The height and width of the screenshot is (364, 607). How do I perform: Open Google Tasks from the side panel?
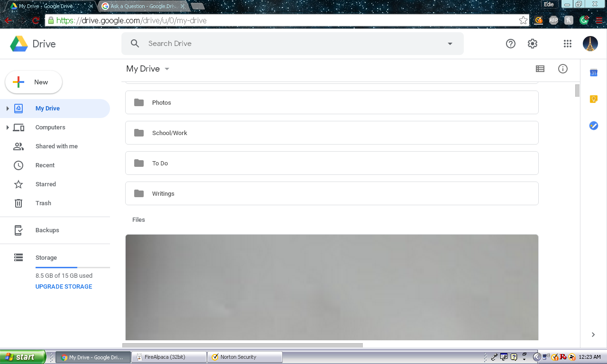[x=594, y=126]
